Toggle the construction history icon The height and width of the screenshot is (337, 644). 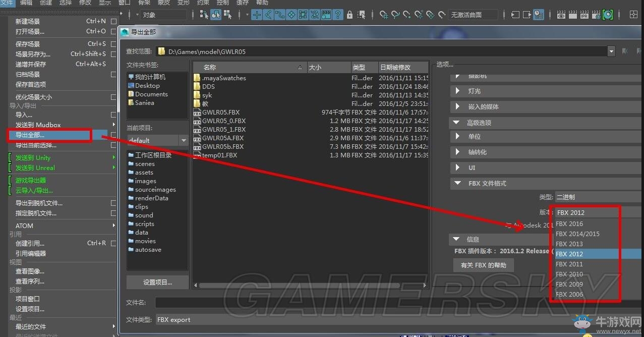click(x=539, y=15)
